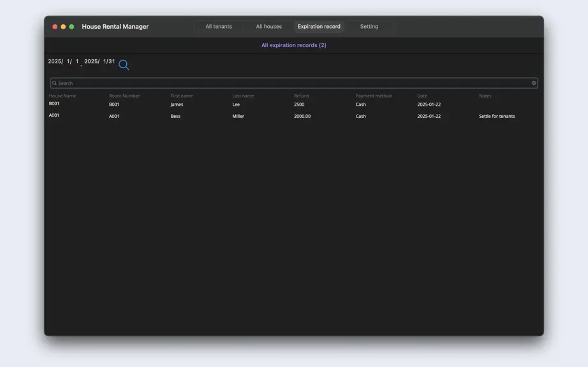Switch to the All houses tab

(269, 27)
